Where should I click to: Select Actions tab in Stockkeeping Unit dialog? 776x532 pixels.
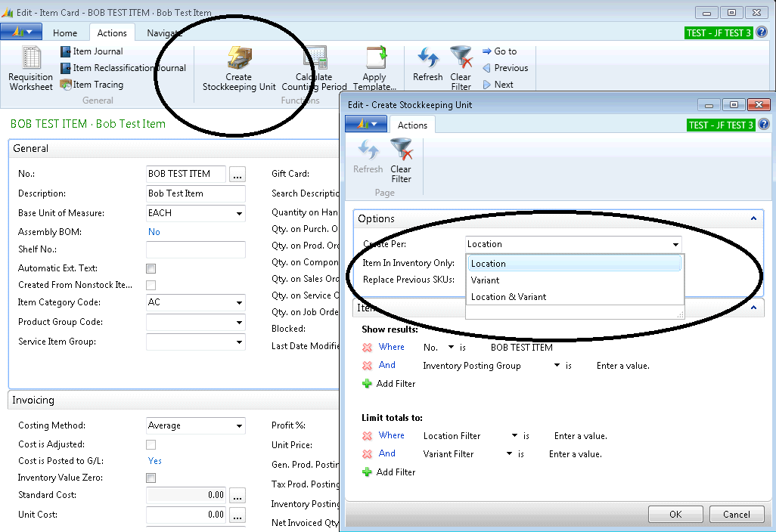[x=412, y=125]
